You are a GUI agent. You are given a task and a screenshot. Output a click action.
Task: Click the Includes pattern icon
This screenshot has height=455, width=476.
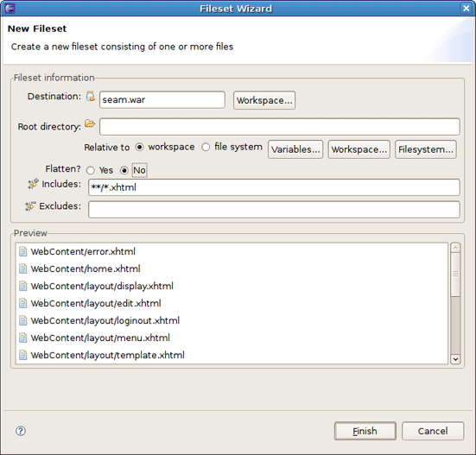(x=33, y=184)
